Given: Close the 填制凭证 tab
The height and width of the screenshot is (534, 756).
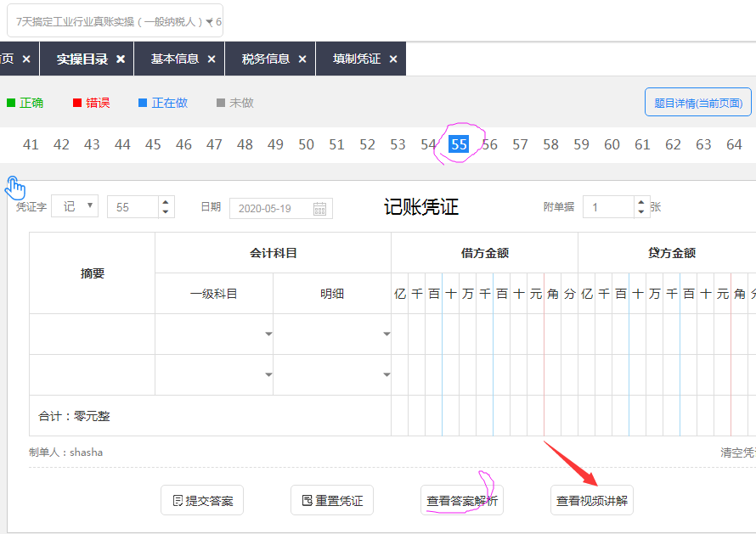Looking at the screenshot, I should coord(393,59).
